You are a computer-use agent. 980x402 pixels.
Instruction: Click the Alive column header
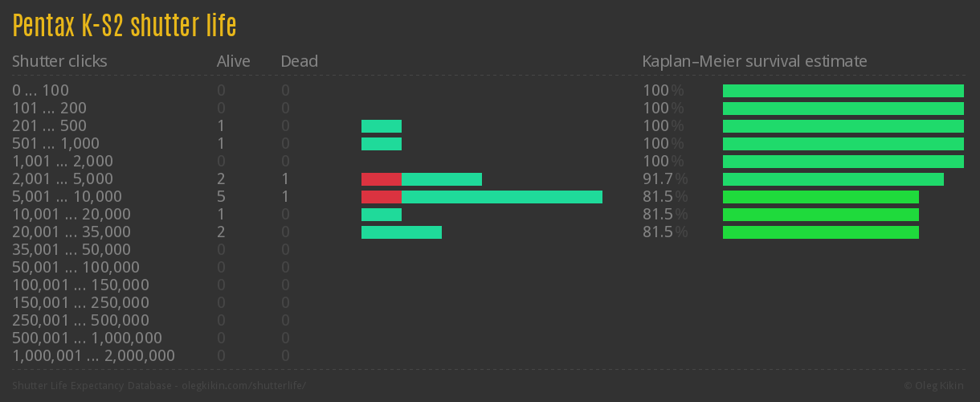tap(234, 61)
